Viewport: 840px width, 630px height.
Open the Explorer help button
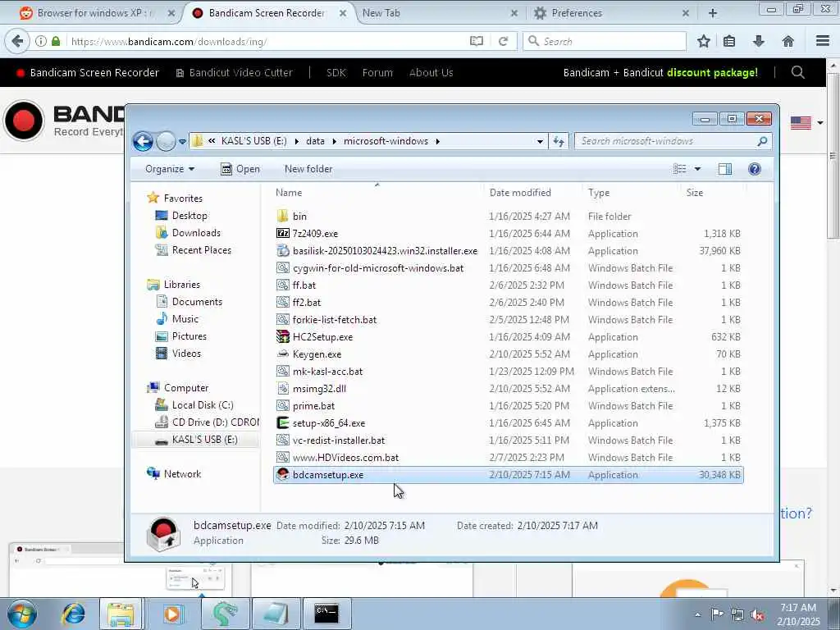[755, 169]
